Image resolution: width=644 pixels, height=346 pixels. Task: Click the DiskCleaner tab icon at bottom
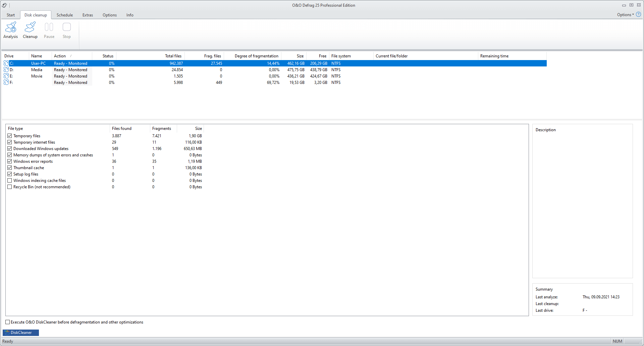[7, 332]
